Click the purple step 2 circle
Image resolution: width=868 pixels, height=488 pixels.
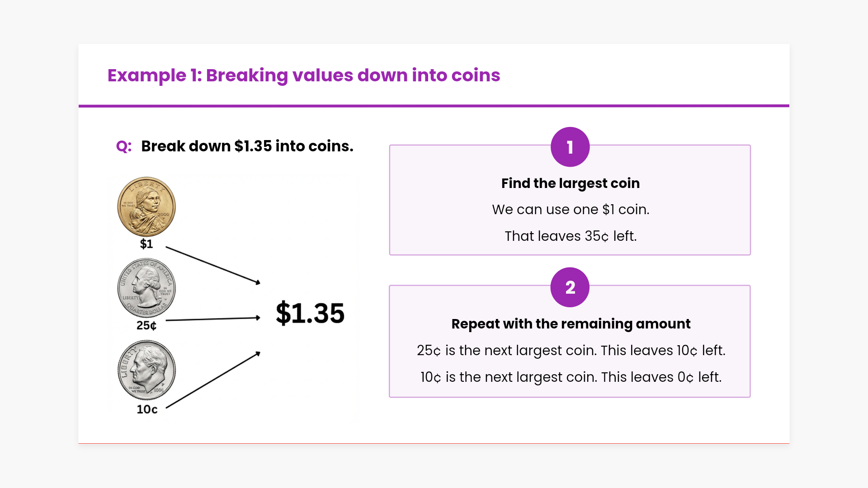pyautogui.click(x=570, y=287)
